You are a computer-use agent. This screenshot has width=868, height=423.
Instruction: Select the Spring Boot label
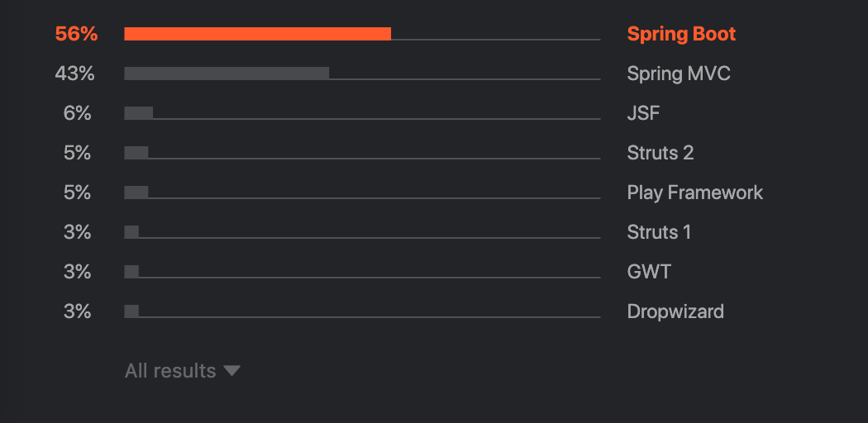coord(681,34)
